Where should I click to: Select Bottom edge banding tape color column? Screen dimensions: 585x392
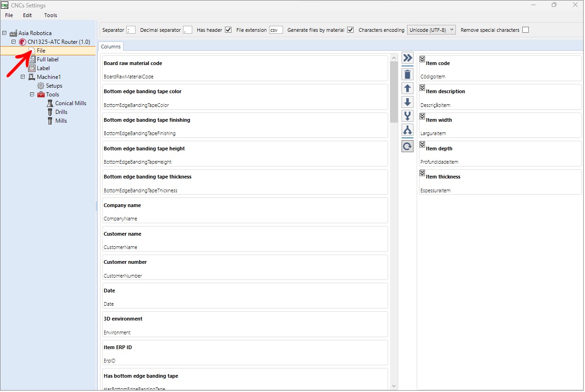pos(245,97)
